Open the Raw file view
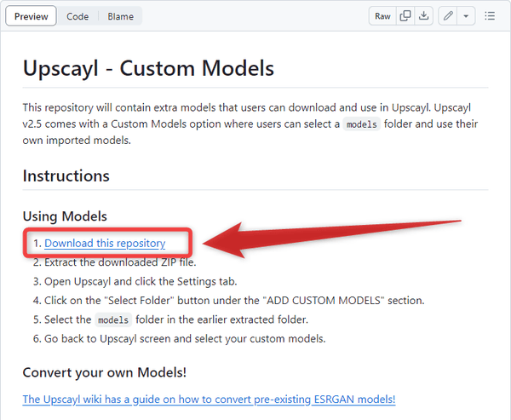Image resolution: width=511 pixels, height=420 pixels. click(x=382, y=16)
